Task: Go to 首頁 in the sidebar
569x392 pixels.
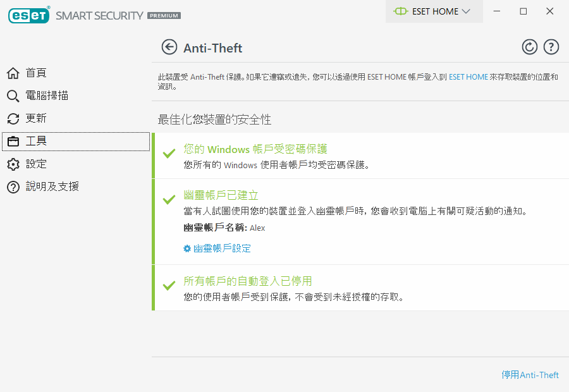Action: [36, 73]
